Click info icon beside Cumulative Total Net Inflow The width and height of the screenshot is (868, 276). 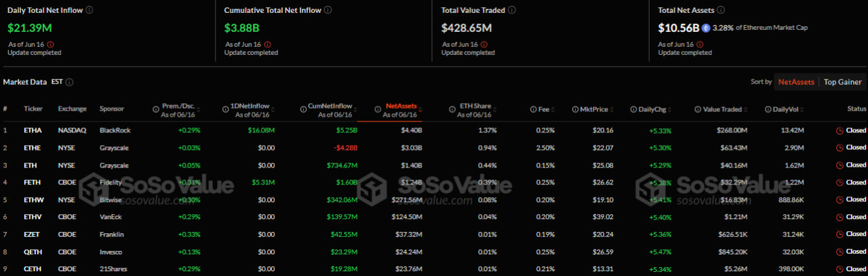(328, 10)
